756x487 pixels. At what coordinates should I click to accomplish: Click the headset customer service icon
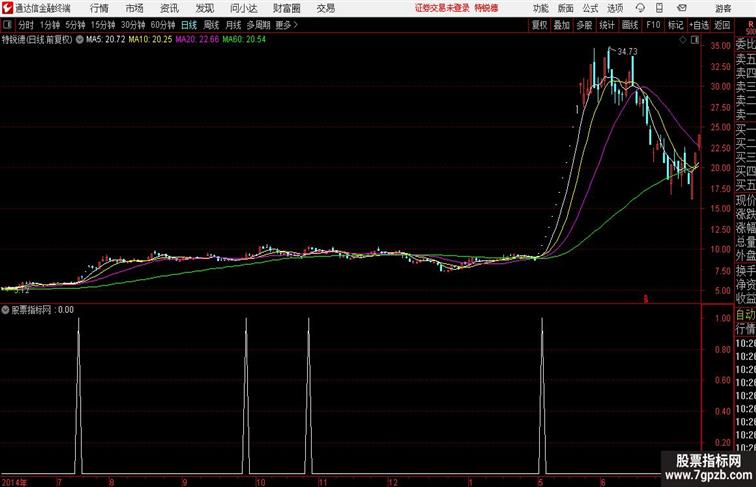(640, 8)
